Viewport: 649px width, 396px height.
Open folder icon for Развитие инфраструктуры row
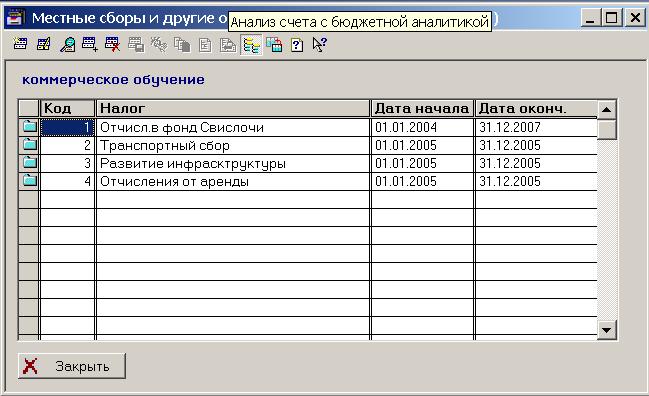pyautogui.click(x=30, y=162)
